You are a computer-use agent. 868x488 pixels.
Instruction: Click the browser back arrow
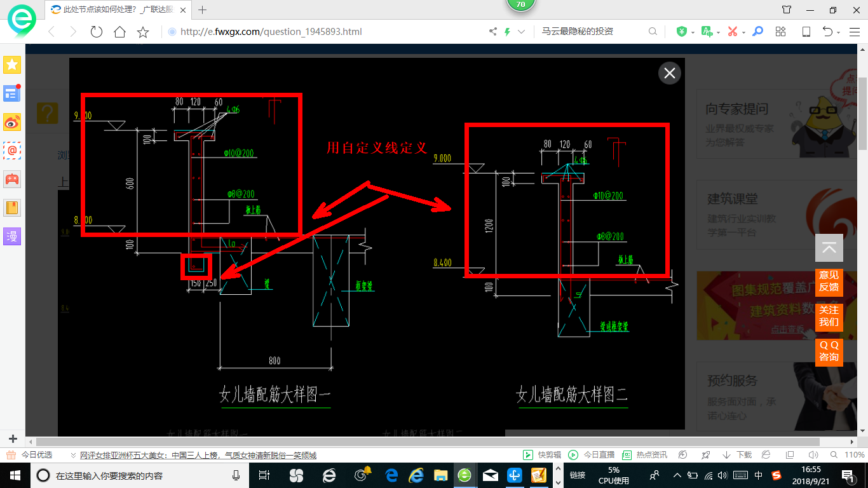[51, 32]
